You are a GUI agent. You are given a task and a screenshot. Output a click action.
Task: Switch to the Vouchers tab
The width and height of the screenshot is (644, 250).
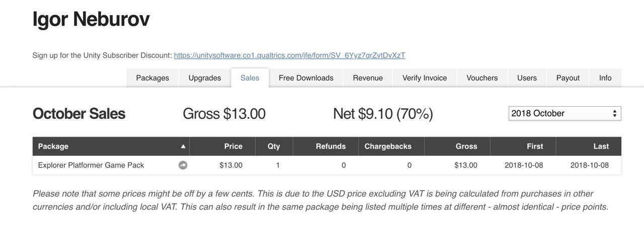[x=482, y=78]
